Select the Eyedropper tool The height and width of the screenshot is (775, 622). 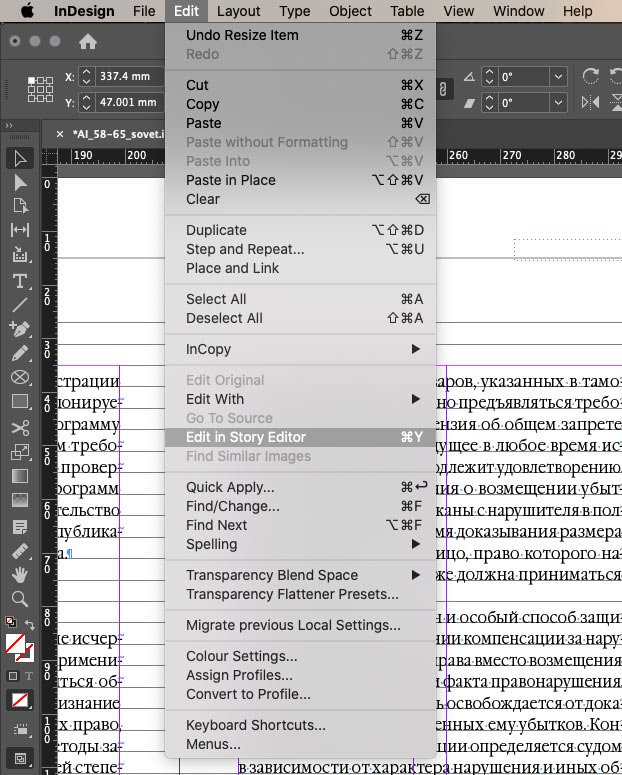click(20, 551)
